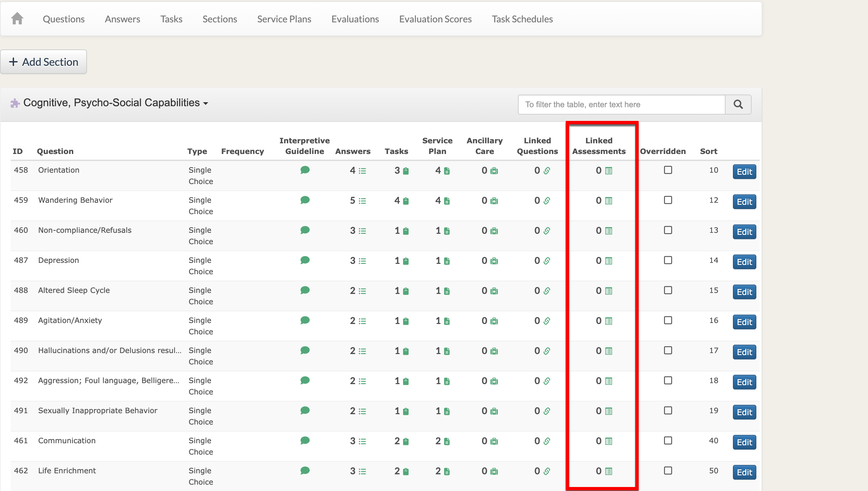Click Edit button for Wandering Behavior
The image size is (868, 491).
(744, 202)
